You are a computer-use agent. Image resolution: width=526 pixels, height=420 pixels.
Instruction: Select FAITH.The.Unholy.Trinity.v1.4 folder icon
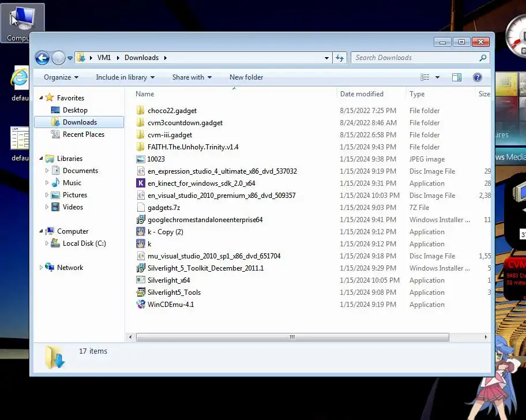pyautogui.click(x=141, y=147)
